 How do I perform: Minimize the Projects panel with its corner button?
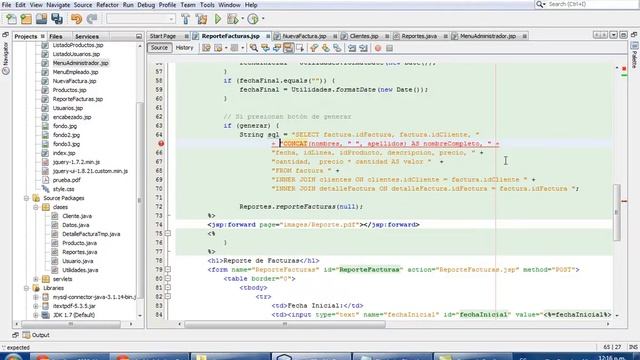[x=139, y=36]
